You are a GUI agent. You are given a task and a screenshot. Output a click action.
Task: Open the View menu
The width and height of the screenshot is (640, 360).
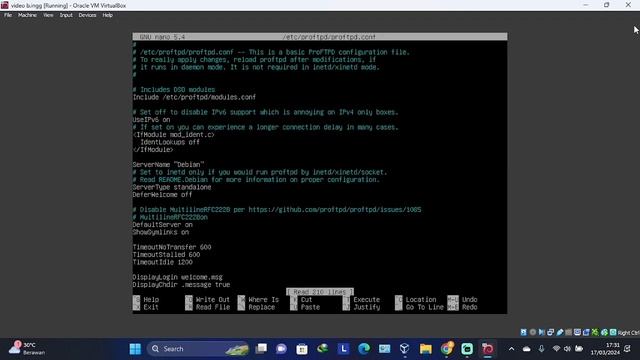coord(48,15)
